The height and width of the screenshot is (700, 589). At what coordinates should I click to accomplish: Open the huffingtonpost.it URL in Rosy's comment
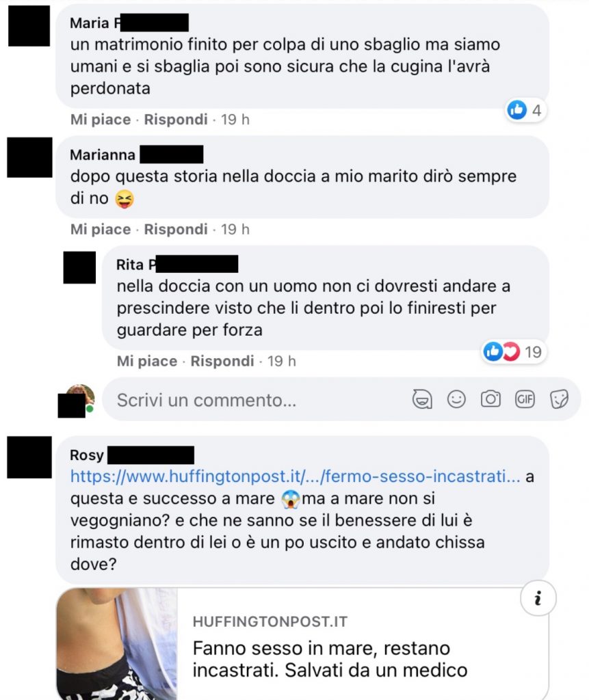click(296, 476)
